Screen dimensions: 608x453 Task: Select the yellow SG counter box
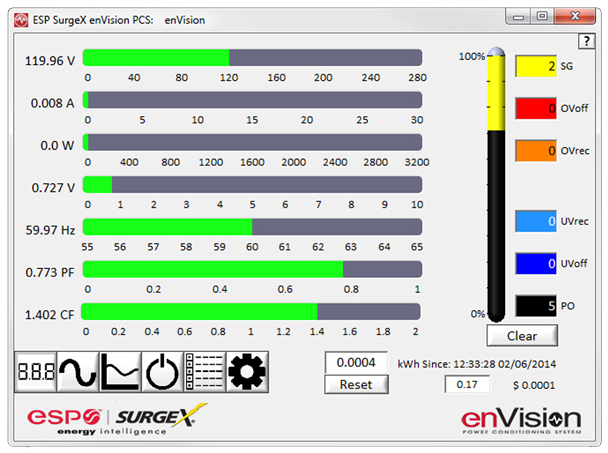click(x=535, y=66)
